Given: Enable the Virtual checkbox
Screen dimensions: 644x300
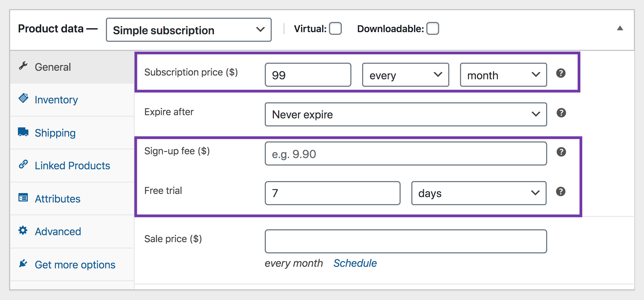Looking at the screenshot, I should click(x=336, y=29).
